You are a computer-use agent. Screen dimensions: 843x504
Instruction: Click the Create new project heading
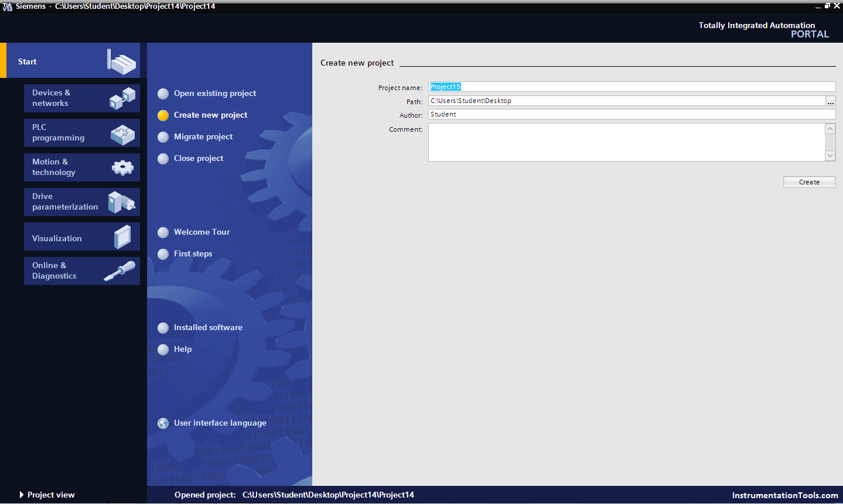[357, 63]
